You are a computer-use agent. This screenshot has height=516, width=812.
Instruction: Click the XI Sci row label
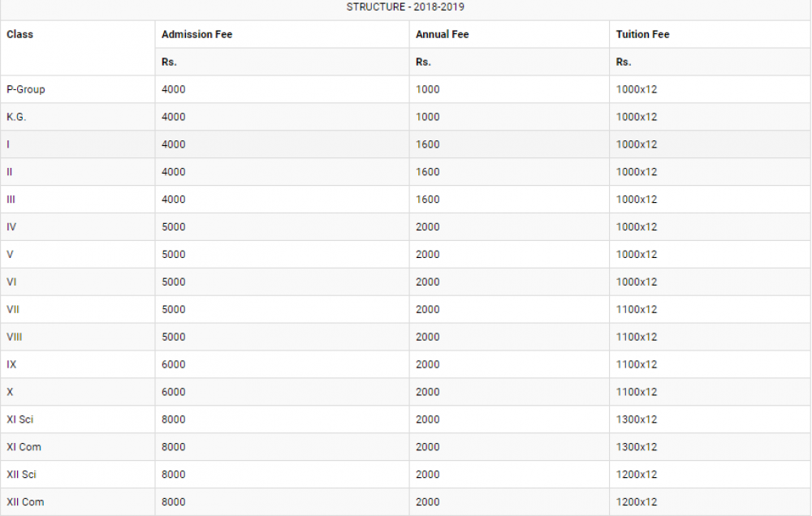19,419
